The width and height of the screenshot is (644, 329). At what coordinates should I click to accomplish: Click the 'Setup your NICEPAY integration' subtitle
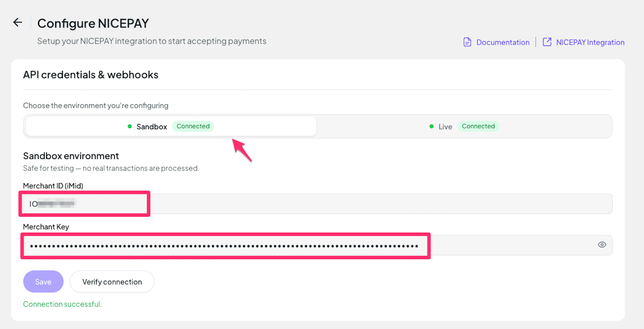click(152, 41)
